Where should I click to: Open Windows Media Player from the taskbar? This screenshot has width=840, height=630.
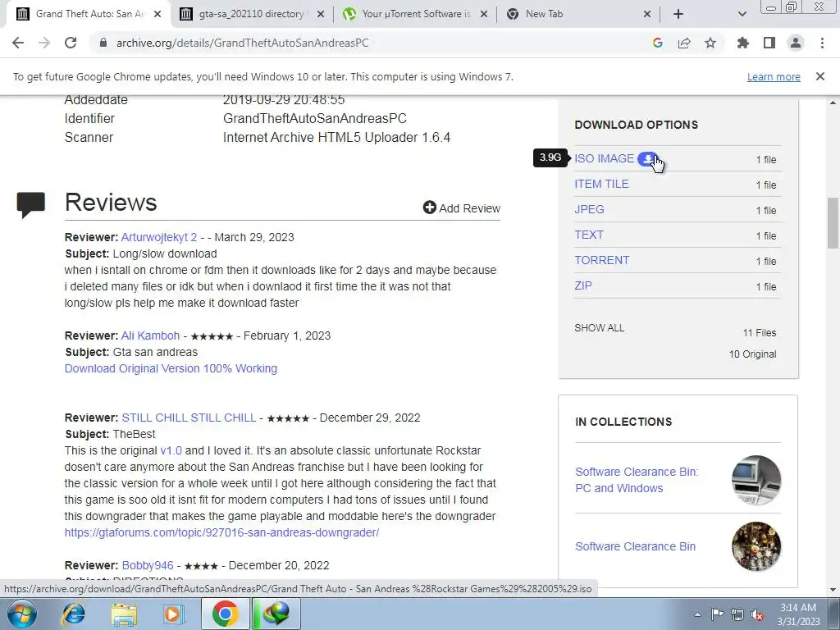coord(173,614)
